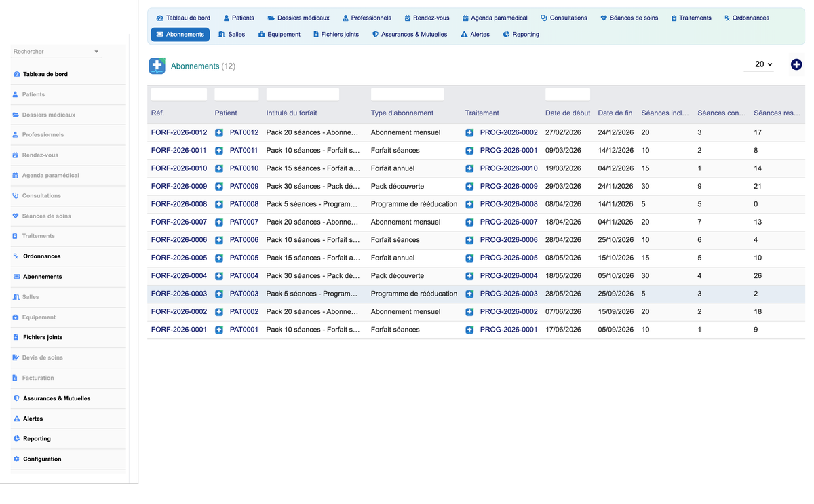Open Alertes top tab
Image resolution: width=814 pixels, height=504 pixels.
pyautogui.click(x=475, y=35)
